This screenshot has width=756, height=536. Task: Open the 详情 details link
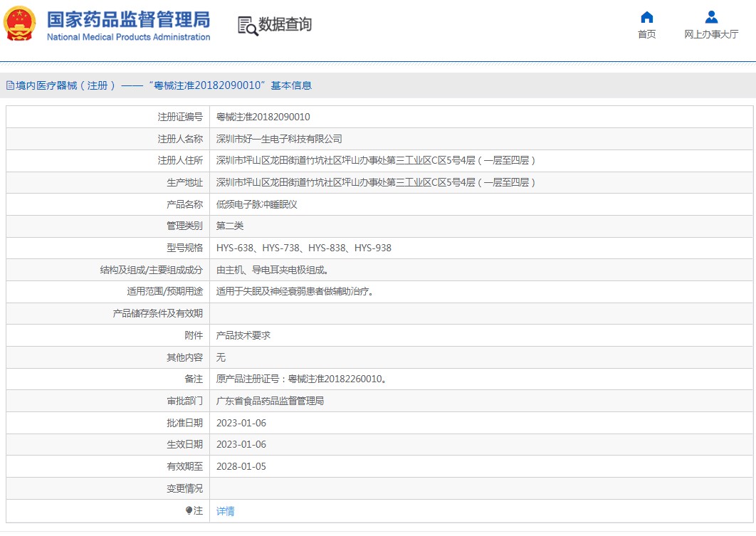coord(225,510)
